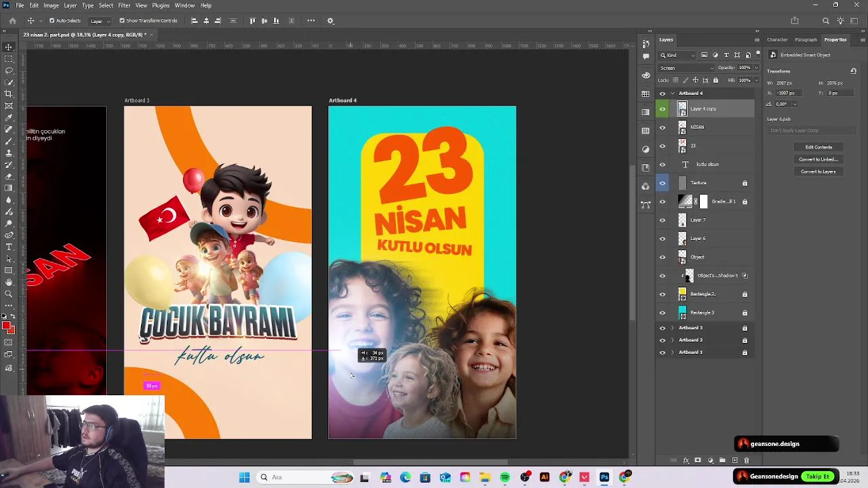Viewport: 868px width, 488px height.
Task: Create a new layer icon
Action: point(734,460)
